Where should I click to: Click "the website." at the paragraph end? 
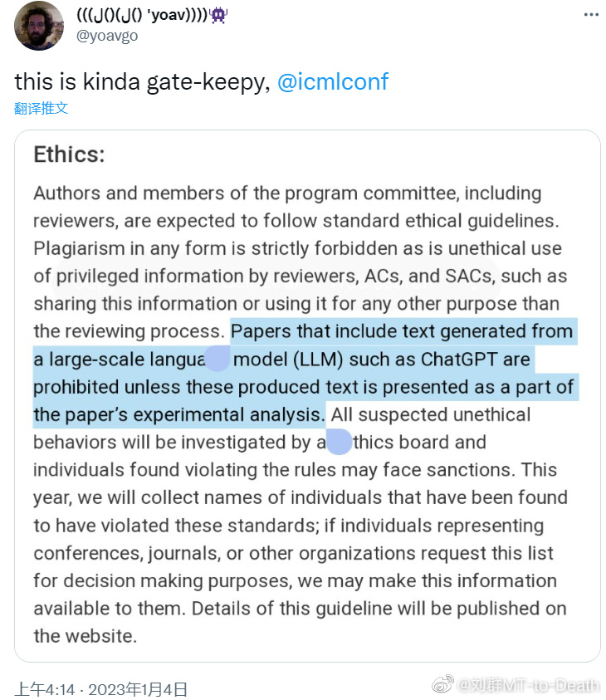pos(85,636)
